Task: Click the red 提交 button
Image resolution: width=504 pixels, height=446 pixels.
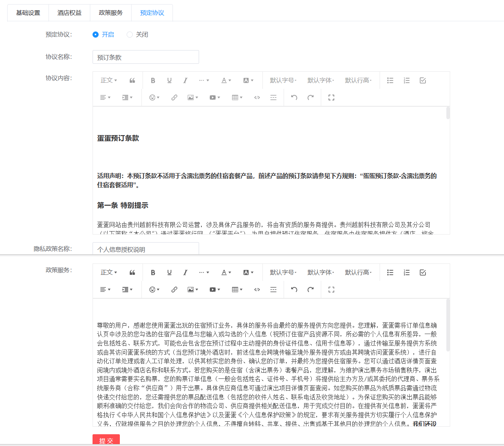Action: [x=106, y=440]
